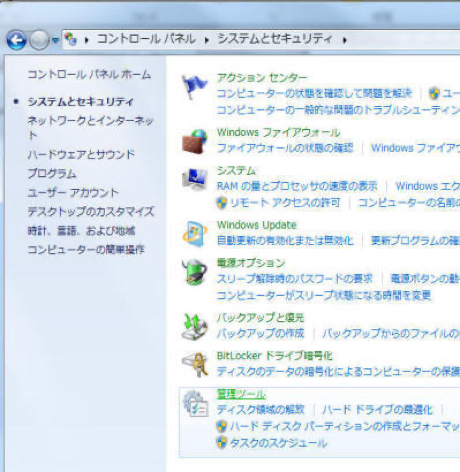Click the Windows Firewall brick wall icon
This screenshot has width=460, height=472.
click(x=195, y=141)
